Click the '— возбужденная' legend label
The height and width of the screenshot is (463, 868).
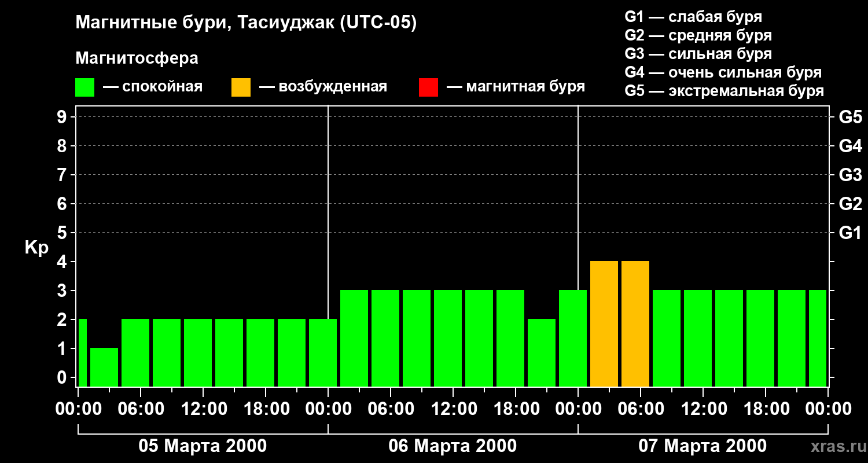[x=323, y=87]
